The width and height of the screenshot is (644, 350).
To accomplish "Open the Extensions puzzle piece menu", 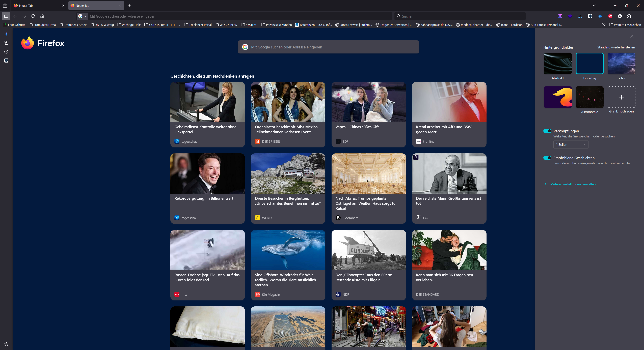I will (x=629, y=16).
